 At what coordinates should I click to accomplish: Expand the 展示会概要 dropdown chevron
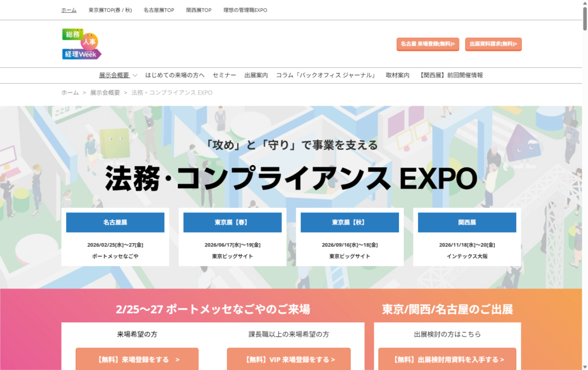[135, 75]
